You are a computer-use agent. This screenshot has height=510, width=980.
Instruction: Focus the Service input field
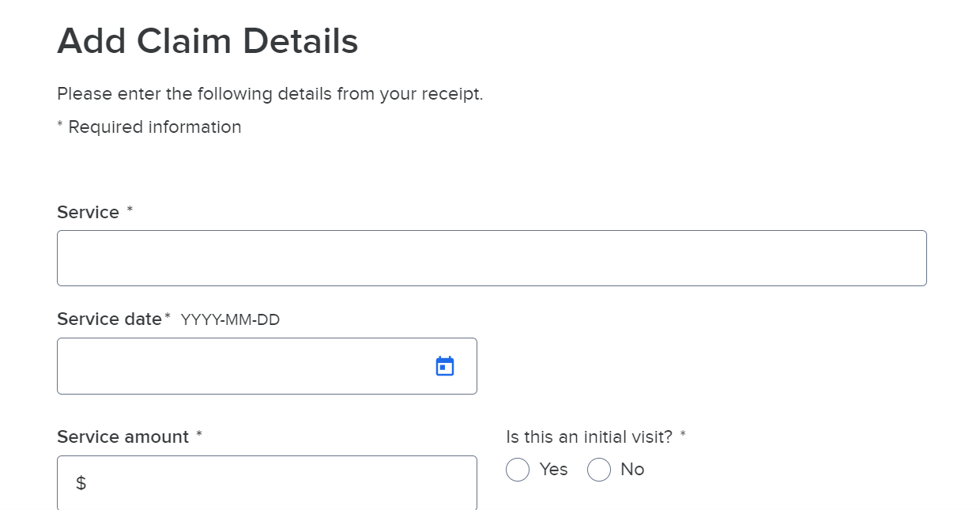point(492,258)
